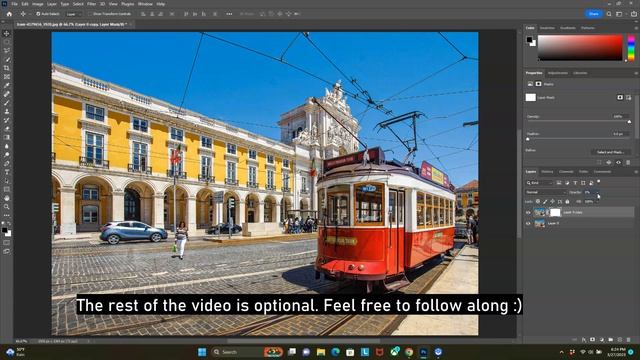This screenshot has width=640, height=360.
Task: Create a new group folder icon
Action: [611, 340]
